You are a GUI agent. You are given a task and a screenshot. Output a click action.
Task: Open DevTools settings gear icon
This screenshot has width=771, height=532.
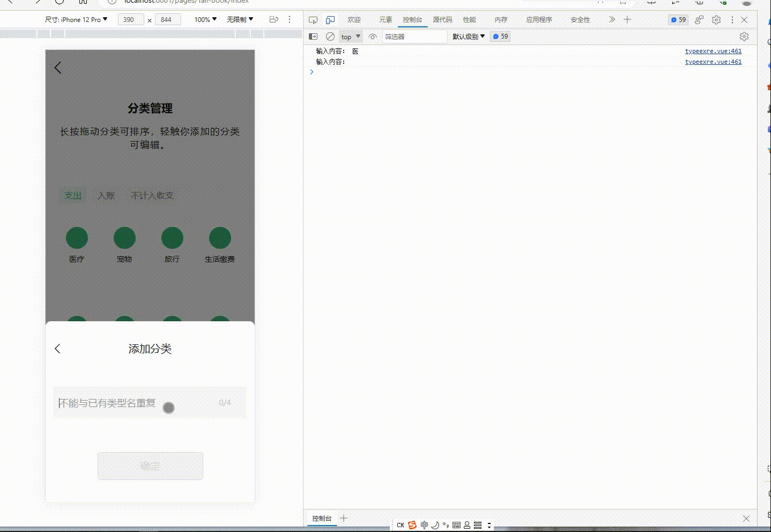click(x=716, y=20)
